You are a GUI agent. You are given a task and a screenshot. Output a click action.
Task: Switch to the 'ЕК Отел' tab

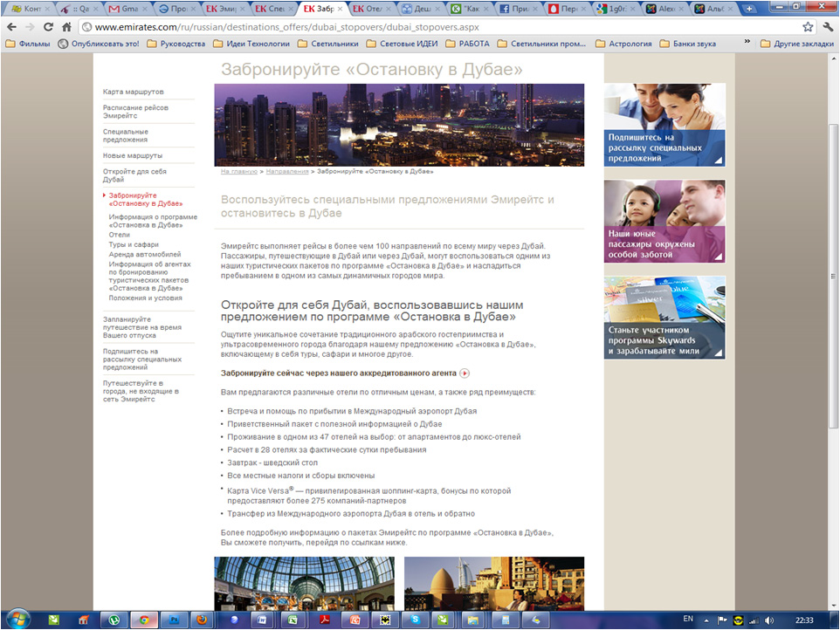371,9
